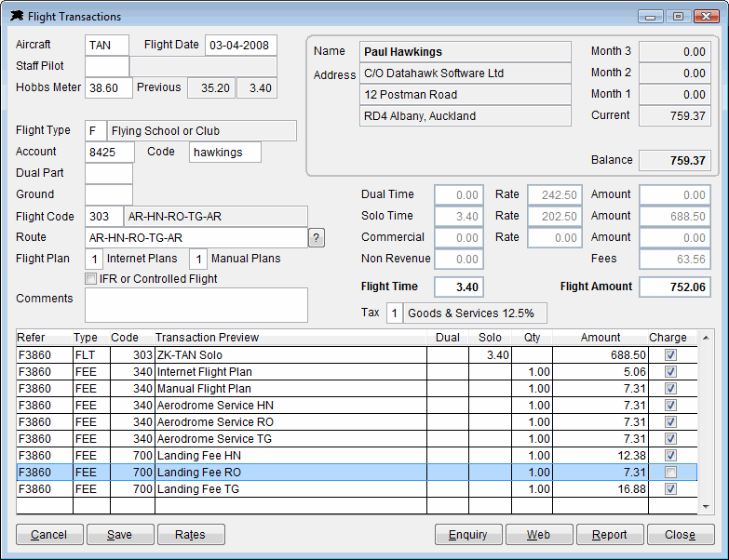Image resolution: width=729 pixels, height=560 pixels.
Task: Select the ZK-TAN Solo row
Action: click(x=357, y=355)
